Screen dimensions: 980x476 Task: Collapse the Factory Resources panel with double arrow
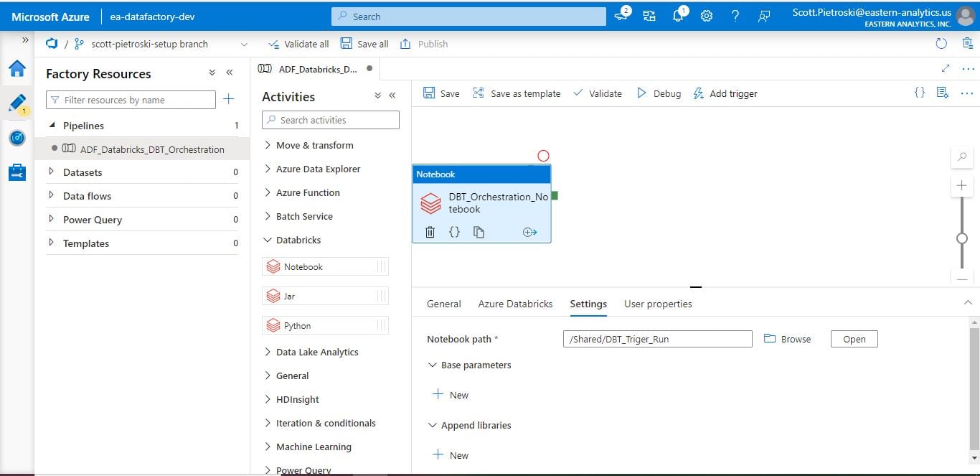coord(230,73)
